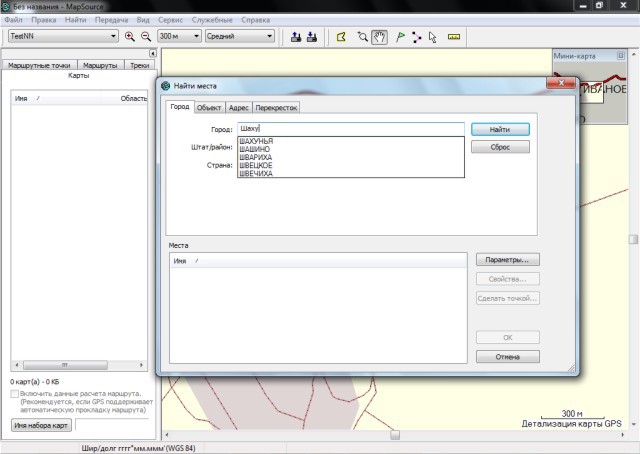This screenshot has width=640, height=454.
Task: Open the Служебные menu
Action: (x=212, y=20)
